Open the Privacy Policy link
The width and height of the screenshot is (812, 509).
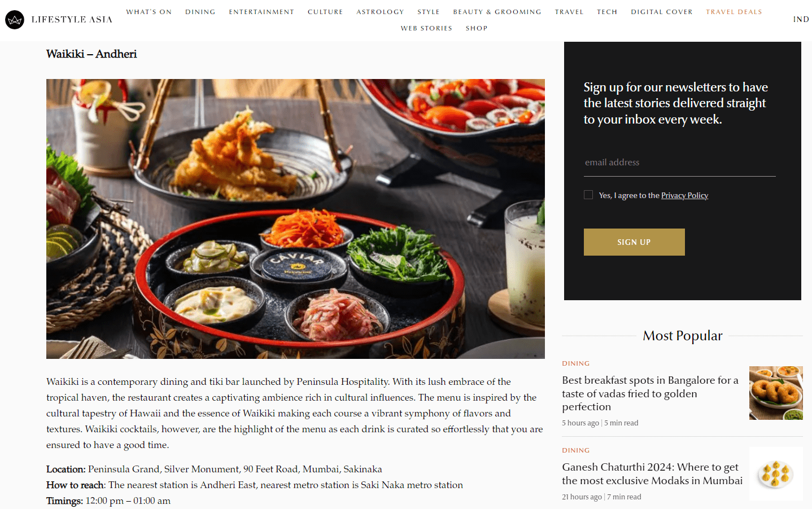tap(684, 195)
